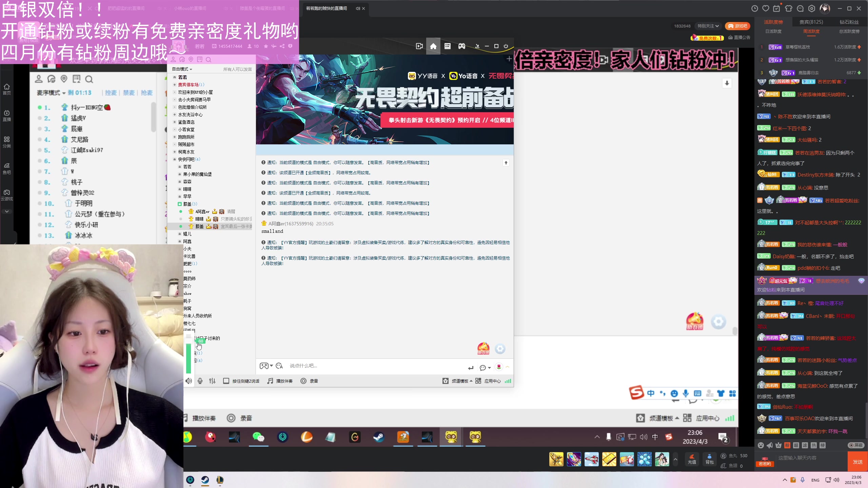The height and width of the screenshot is (488, 868).
Task: Click 播放伴奏 play accompaniment
Action: tap(280, 381)
